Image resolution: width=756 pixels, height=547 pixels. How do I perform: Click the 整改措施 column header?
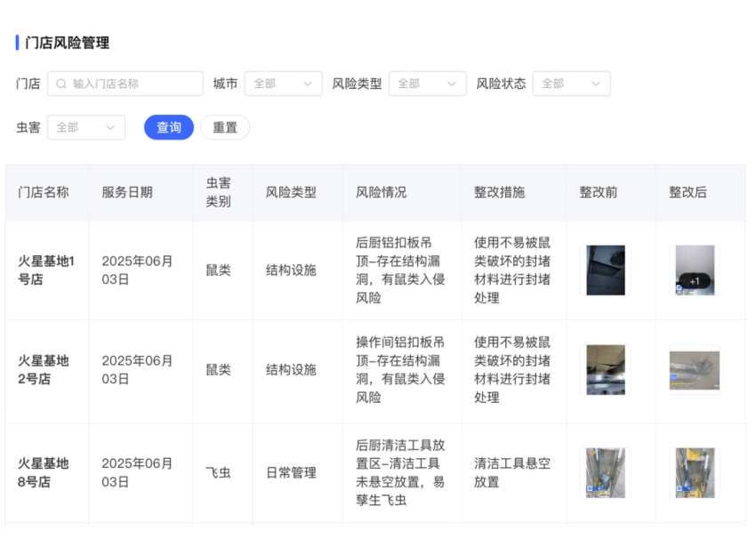coord(499,192)
